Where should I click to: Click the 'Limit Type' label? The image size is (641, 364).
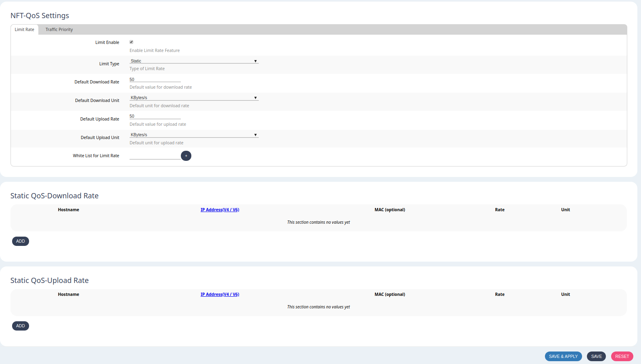pos(109,64)
